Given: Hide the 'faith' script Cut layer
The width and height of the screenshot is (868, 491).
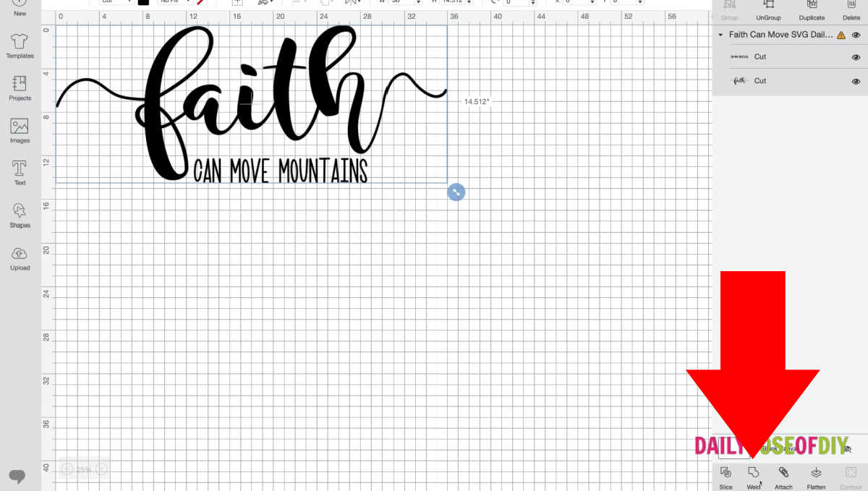Looking at the screenshot, I should pyautogui.click(x=856, y=81).
